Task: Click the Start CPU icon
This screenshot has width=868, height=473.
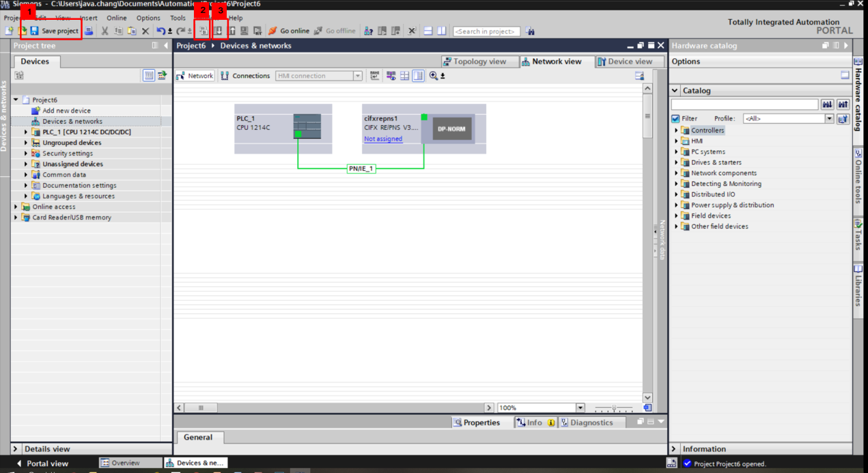Action: pyautogui.click(x=382, y=31)
